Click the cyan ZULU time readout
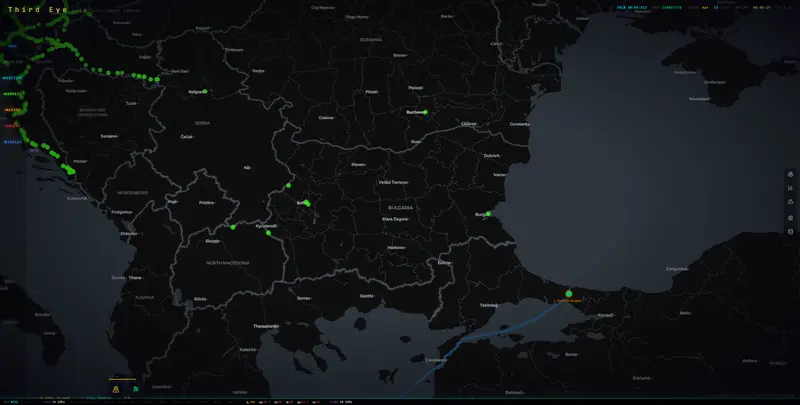800x405 pixels. click(632, 7)
